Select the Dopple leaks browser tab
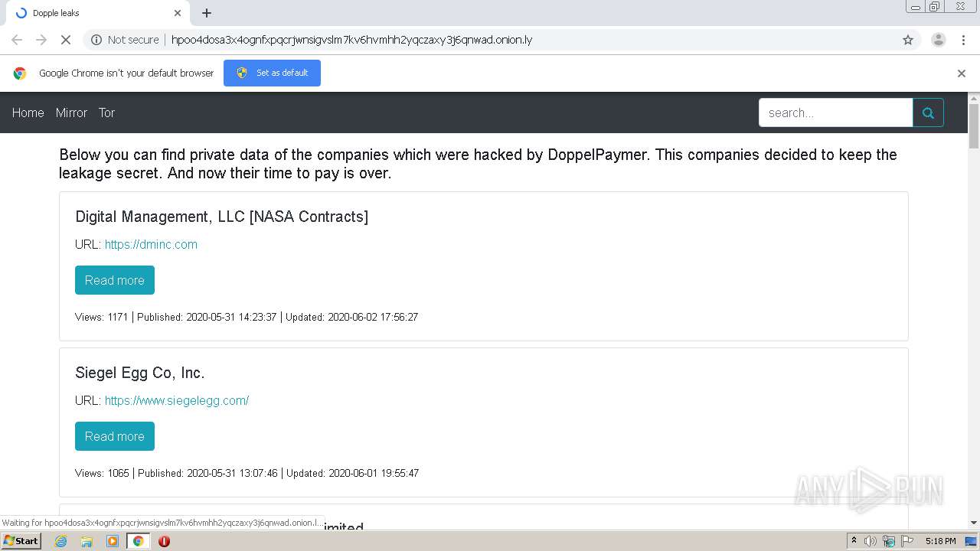The width and height of the screenshot is (980, 551). 98,13
